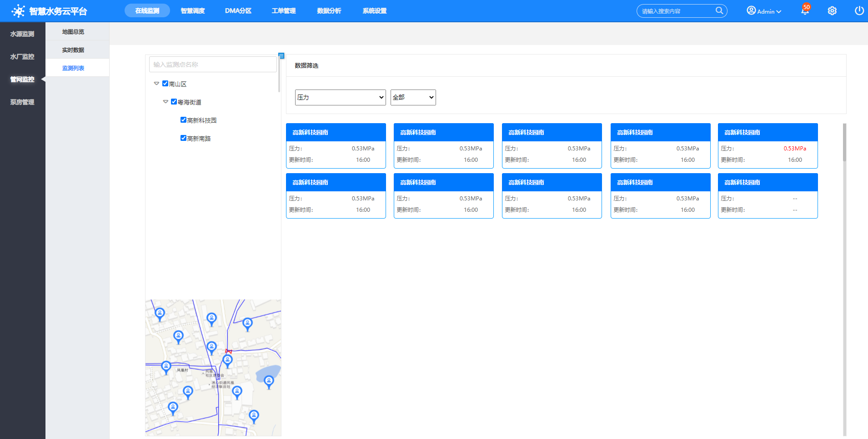Open the 监测列表 submenu item
Image resolution: width=868 pixels, height=439 pixels.
[77, 68]
